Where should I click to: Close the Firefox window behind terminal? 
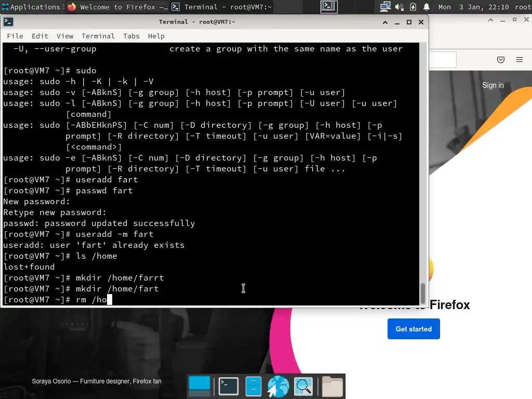(x=526, y=20)
